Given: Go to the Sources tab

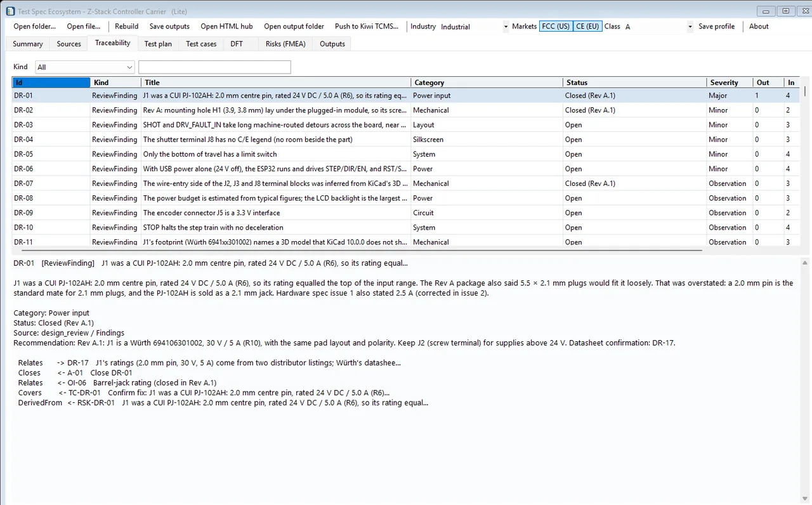Looking at the screenshot, I should 69,44.
